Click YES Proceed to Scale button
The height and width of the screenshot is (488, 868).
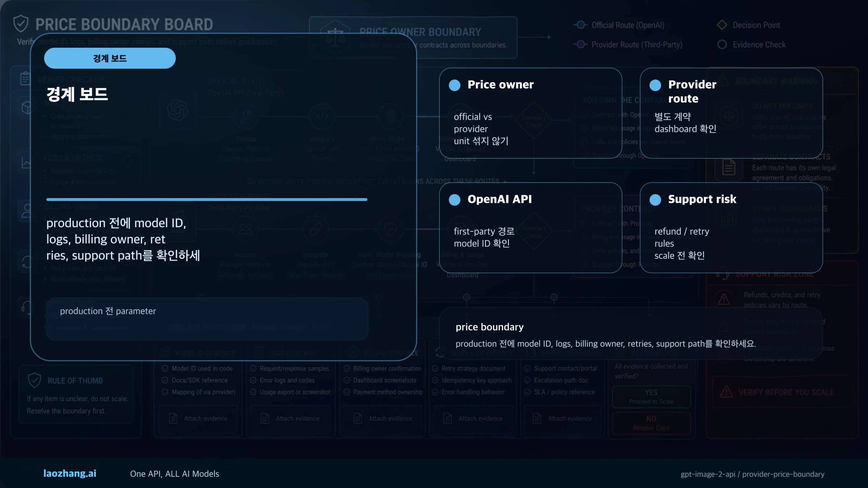pos(651,397)
